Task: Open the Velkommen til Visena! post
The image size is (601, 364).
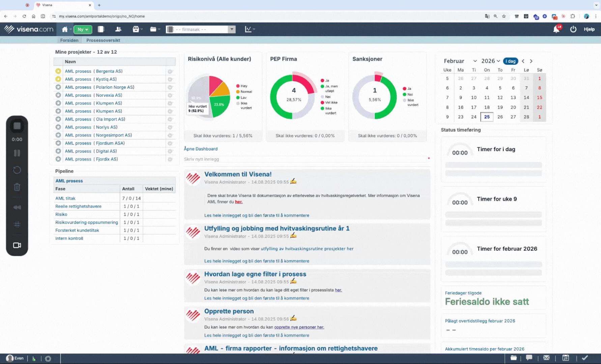Action: click(238, 174)
